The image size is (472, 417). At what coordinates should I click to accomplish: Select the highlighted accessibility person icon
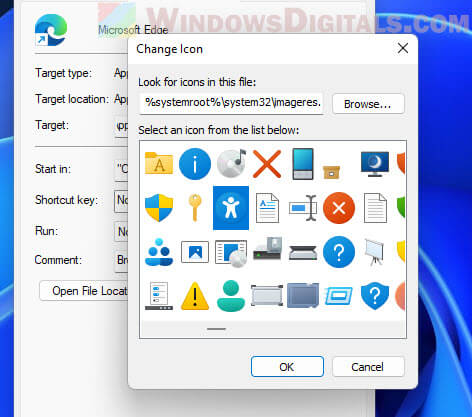tap(231, 208)
